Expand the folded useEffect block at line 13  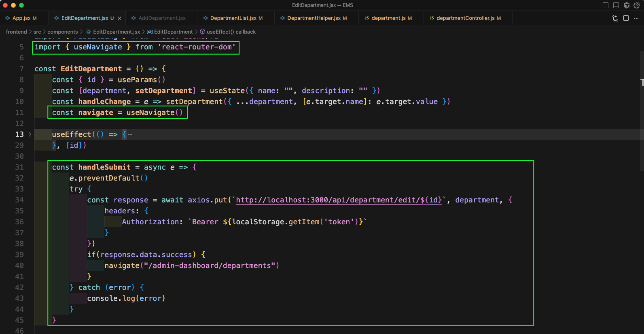coord(30,134)
